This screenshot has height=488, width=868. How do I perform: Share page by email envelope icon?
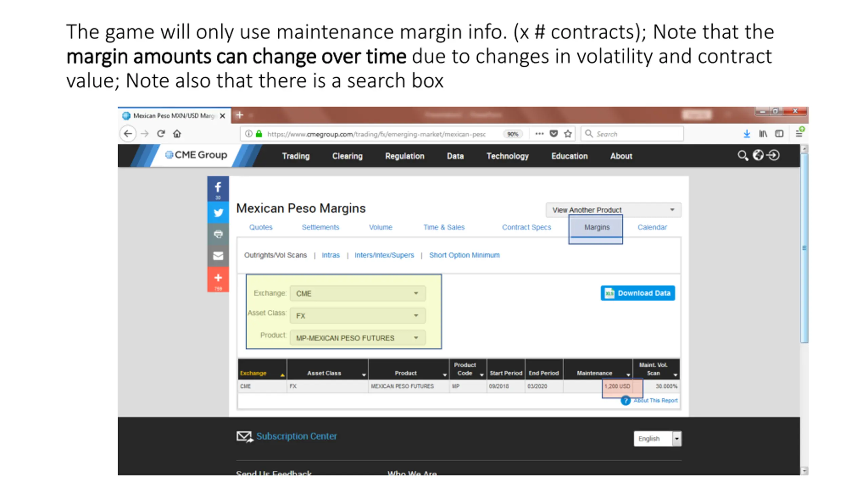click(x=218, y=256)
